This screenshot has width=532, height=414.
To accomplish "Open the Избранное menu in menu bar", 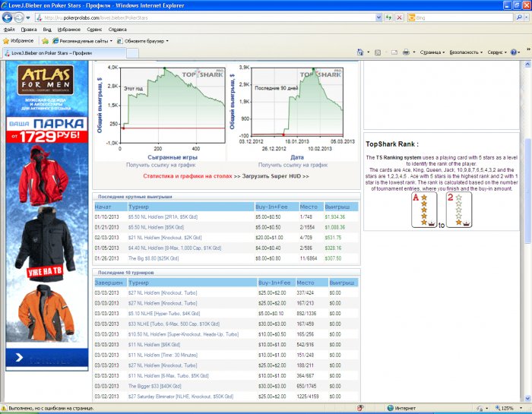I will 69,30.
